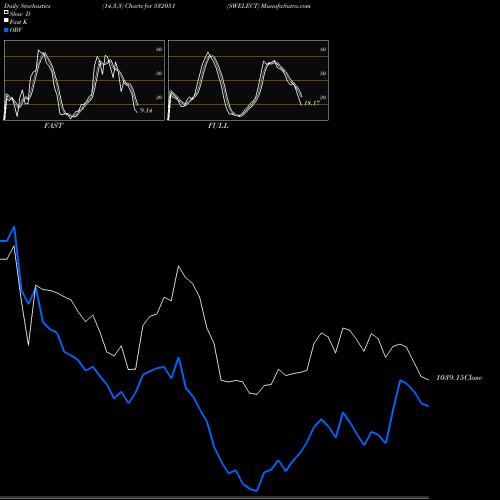Click the Fast K legend swatch
Image resolution: width=500 pixels, height=500 pixels.
coord(6,21)
